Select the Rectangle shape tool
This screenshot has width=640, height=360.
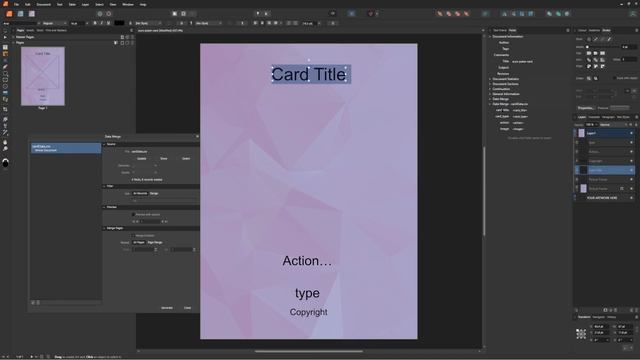click(x=5, y=80)
